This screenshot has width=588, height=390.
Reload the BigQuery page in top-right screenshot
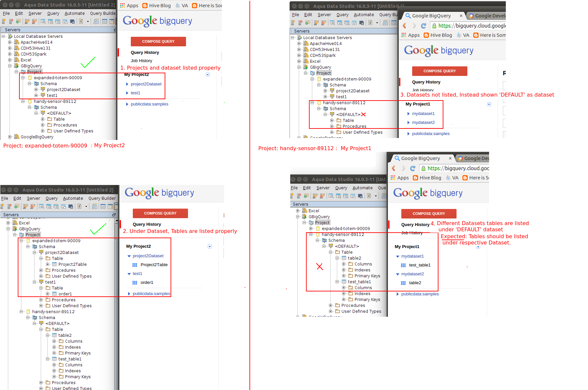tap(424, 26)
